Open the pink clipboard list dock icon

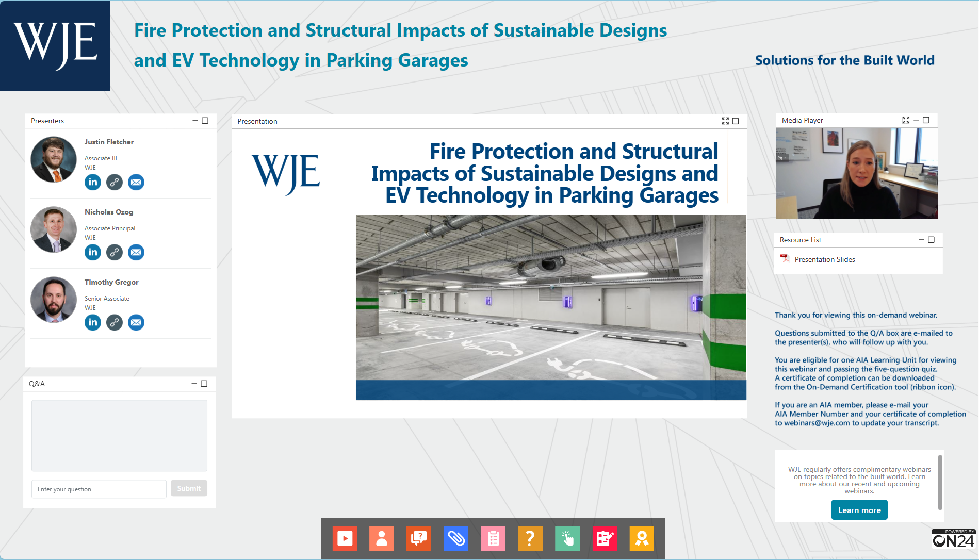click(x=493, y=538)
